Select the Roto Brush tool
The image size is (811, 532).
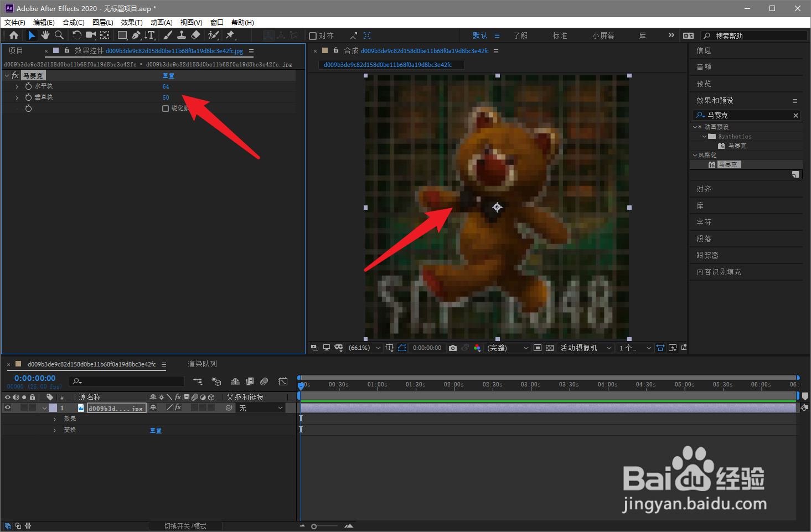click(x=213, y=35)
